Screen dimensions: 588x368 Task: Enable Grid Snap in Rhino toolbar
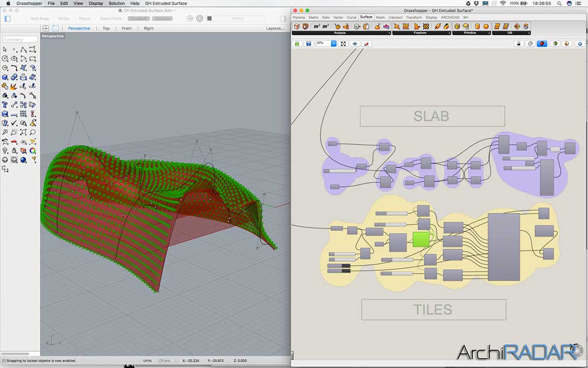pos(39,18)
